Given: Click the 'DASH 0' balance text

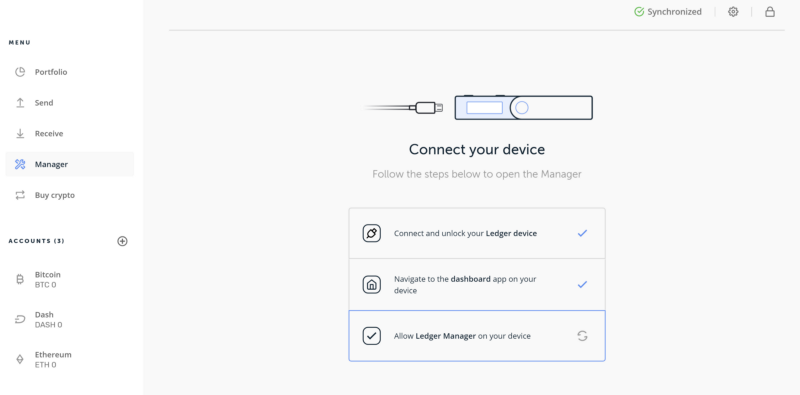Looking at the screenshot, I should pyautogui.click(x=48, y=325).
